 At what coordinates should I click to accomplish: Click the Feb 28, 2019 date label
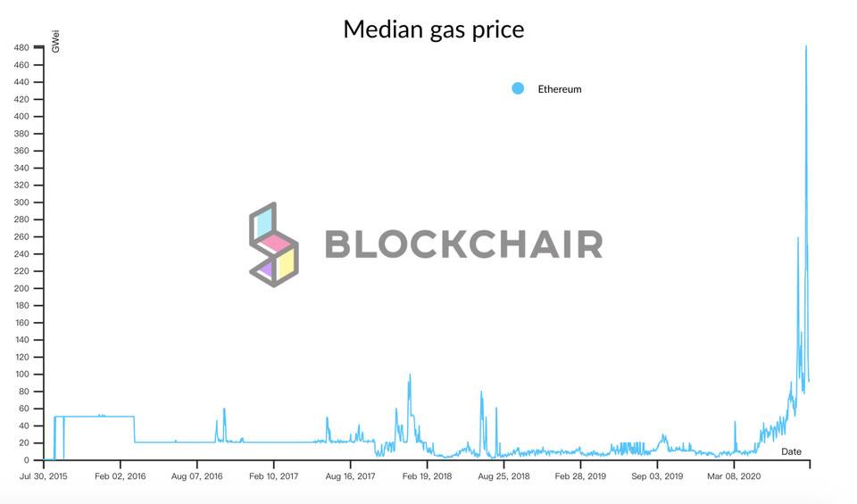[x=580, y=476]
